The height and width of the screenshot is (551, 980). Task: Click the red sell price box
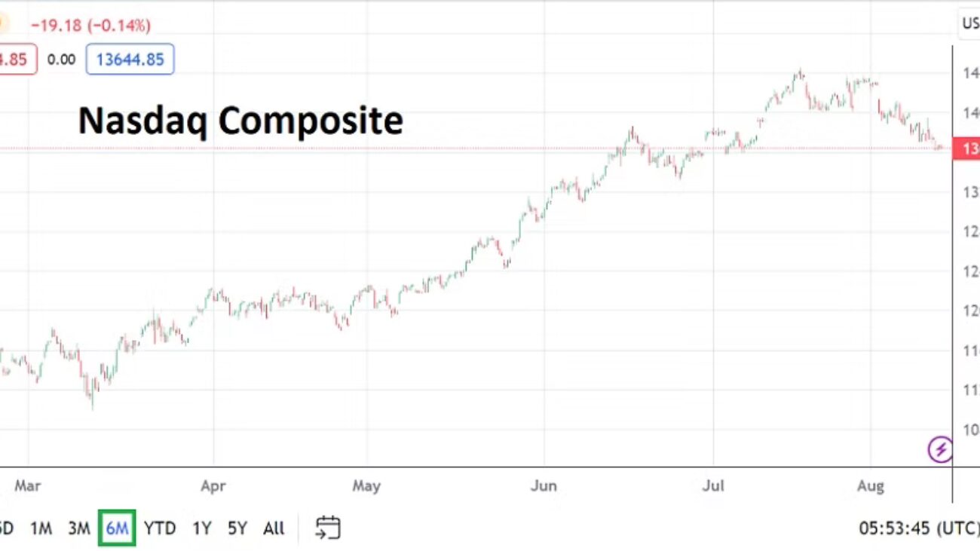point(17,60)
